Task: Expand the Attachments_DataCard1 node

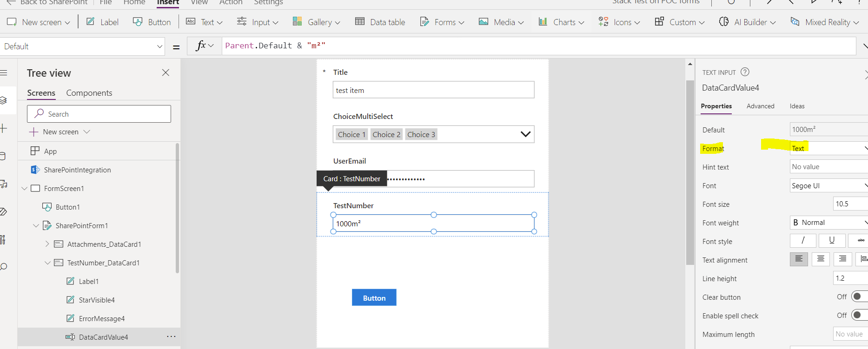Action: click(47, 244)
